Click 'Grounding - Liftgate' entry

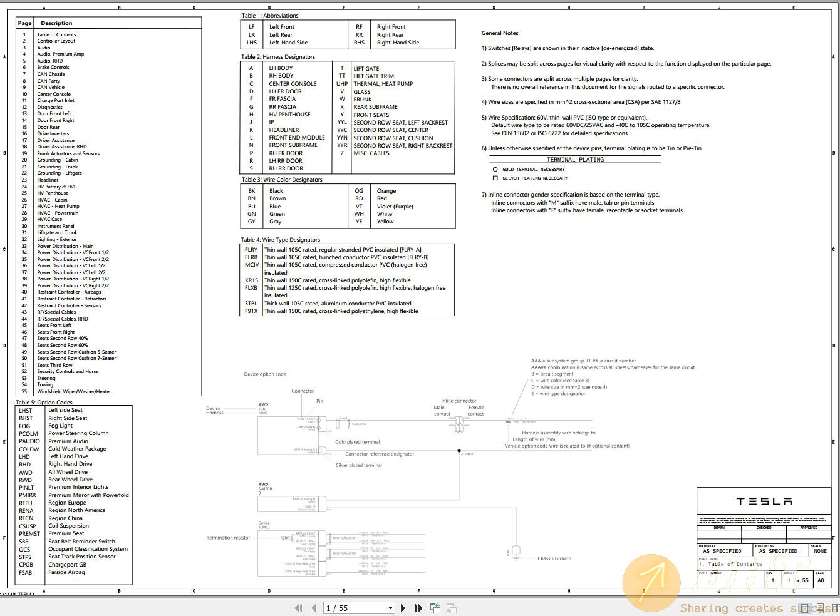click(x=60, y=173)
